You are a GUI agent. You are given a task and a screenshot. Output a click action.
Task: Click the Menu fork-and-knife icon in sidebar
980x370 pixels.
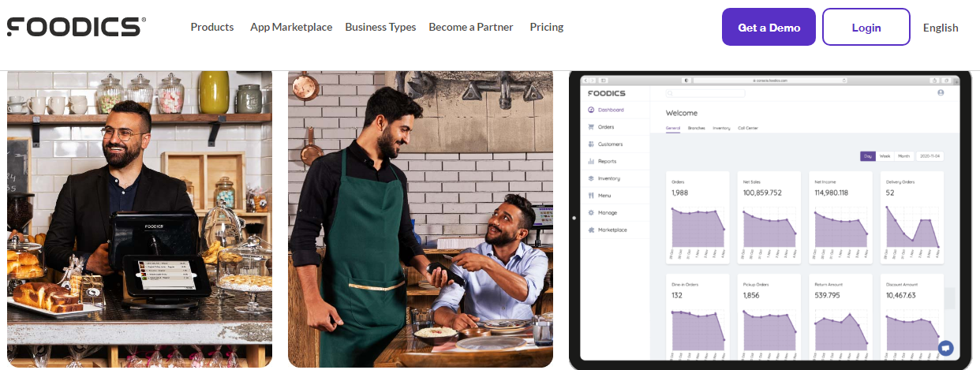pos(591,196)
